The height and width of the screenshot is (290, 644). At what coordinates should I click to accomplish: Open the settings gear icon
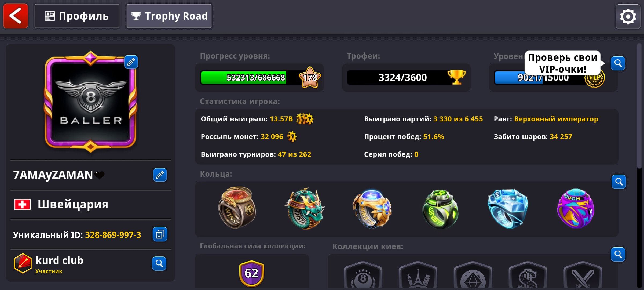(628, 16)
